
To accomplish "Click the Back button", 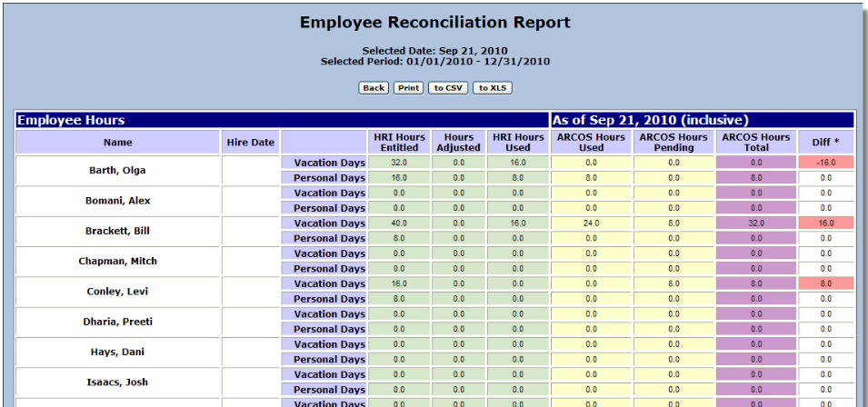I will pos(374,88).
